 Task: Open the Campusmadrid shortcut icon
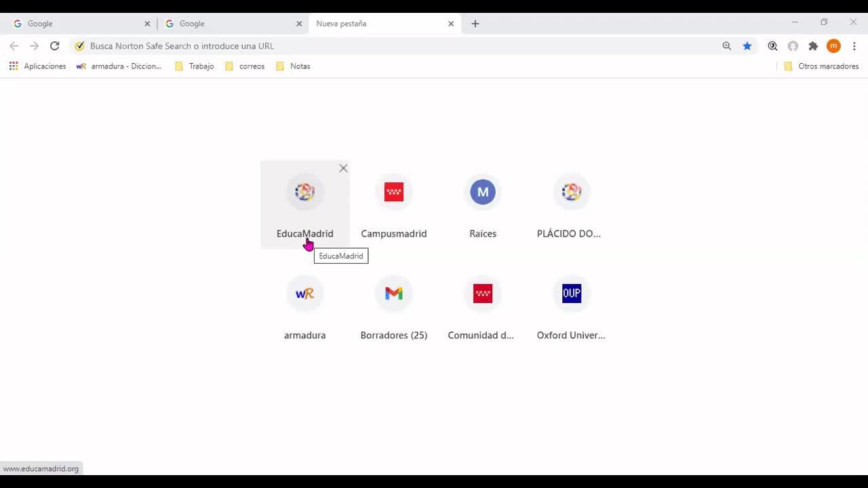[394, 192]
